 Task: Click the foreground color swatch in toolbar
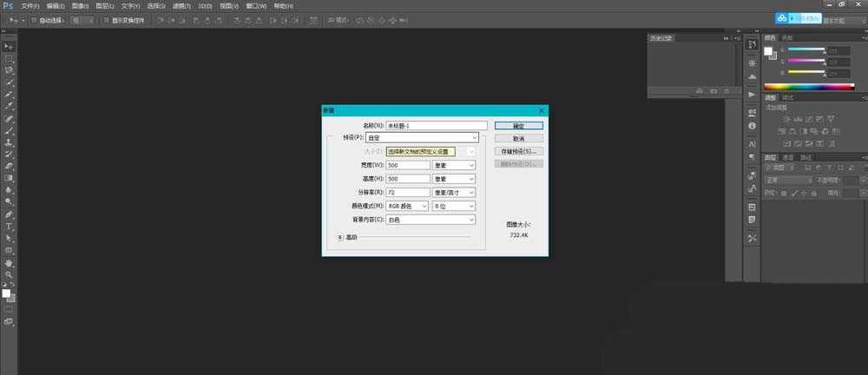tap(6, 293)
